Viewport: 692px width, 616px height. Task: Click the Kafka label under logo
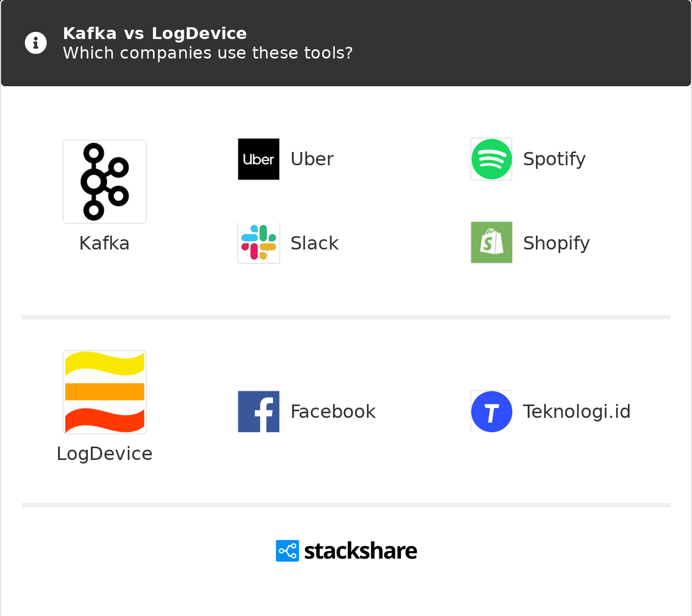point(104,243)
